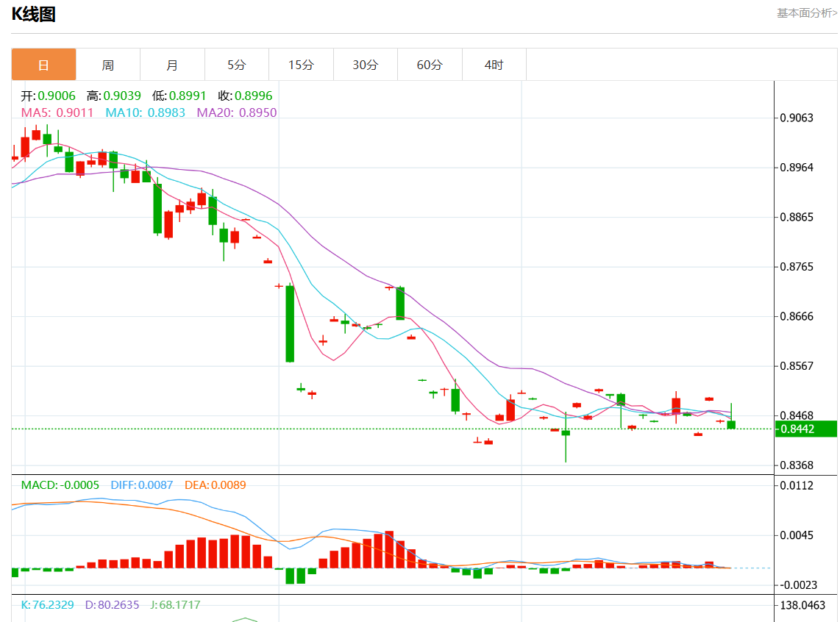This screenshot has width=840, height=622.
Task: Click the 0.0045 MACD axis label
Action: [797, 535]
